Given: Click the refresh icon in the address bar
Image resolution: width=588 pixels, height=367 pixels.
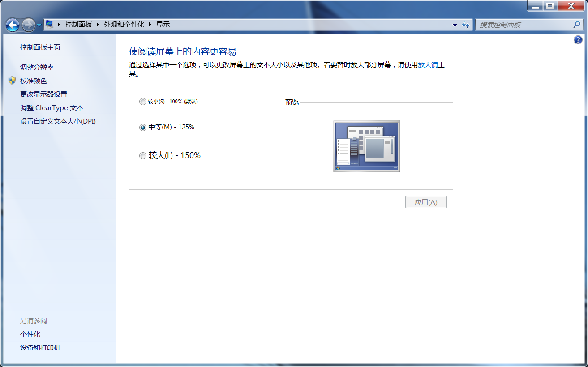Looking at the screenshot, I should tap(466, 25).
